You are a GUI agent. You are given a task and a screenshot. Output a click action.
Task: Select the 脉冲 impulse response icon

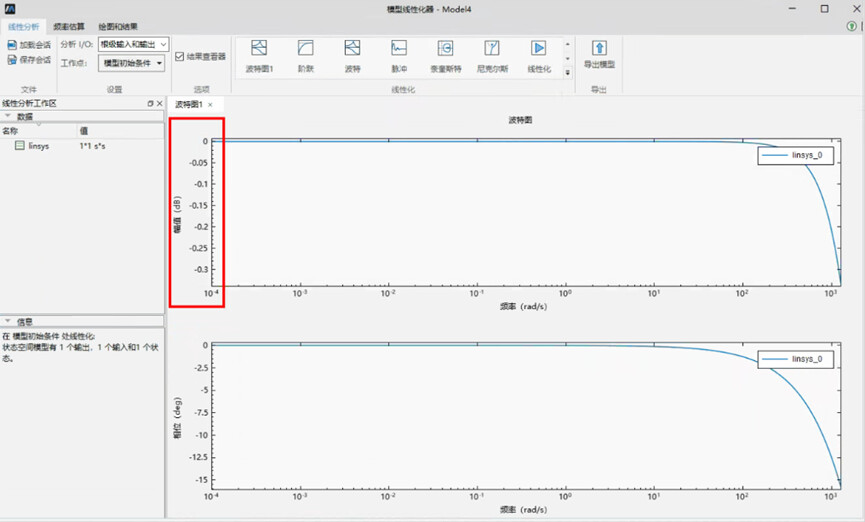(399, 48)
